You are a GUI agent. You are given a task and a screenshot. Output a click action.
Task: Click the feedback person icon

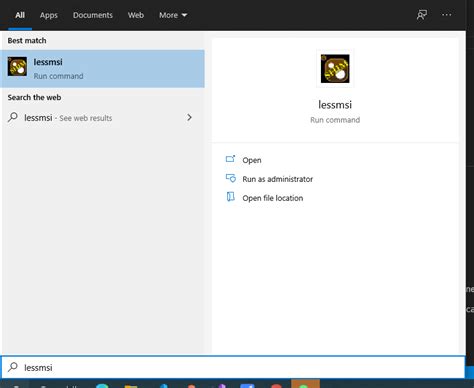pos(422,15)
